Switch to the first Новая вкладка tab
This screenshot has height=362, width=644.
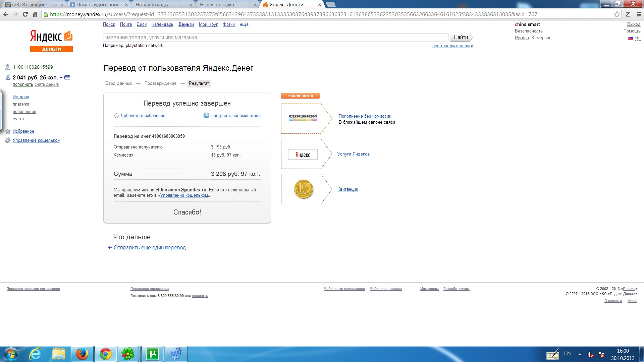(x=164, y=5)
